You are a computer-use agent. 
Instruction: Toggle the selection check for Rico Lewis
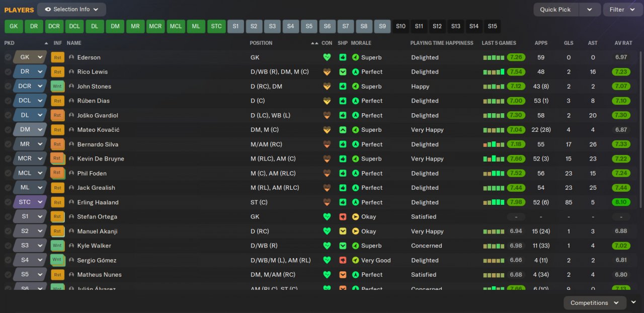pos(8,72)
